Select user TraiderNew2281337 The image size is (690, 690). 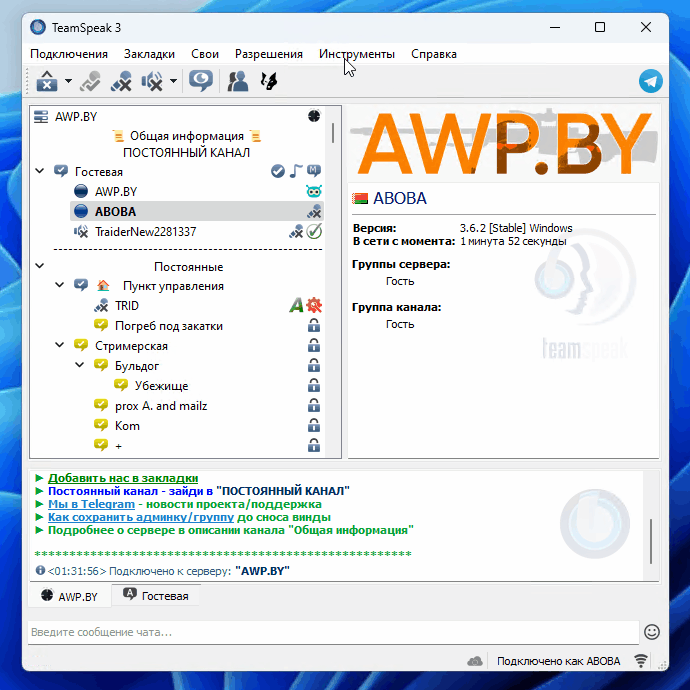[x=146, y=232]
